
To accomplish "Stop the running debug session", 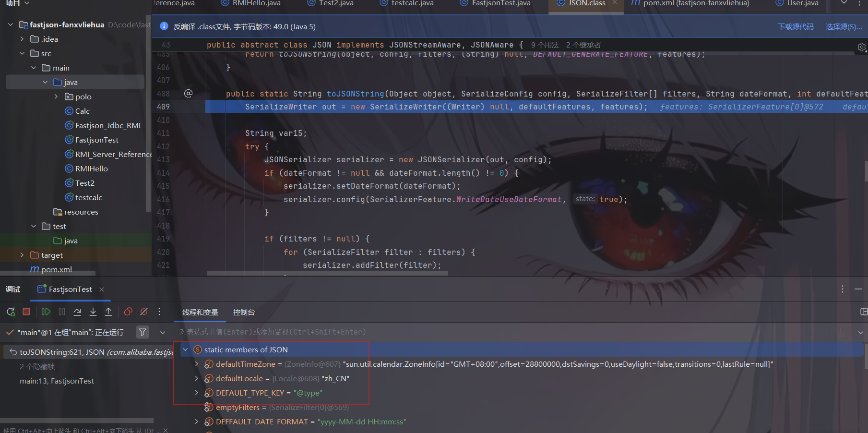I will point(26,312).
